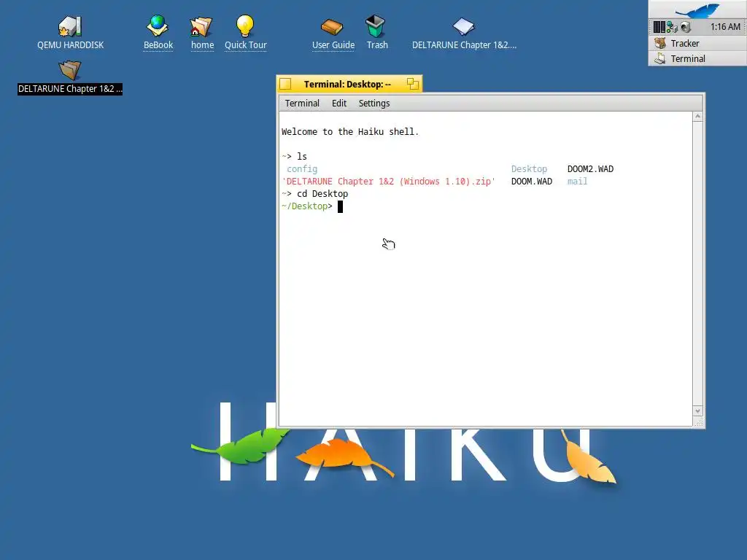Click the volume speaker tray icon
Viewport: 747px width, 560px height.
tap(686, 27)
